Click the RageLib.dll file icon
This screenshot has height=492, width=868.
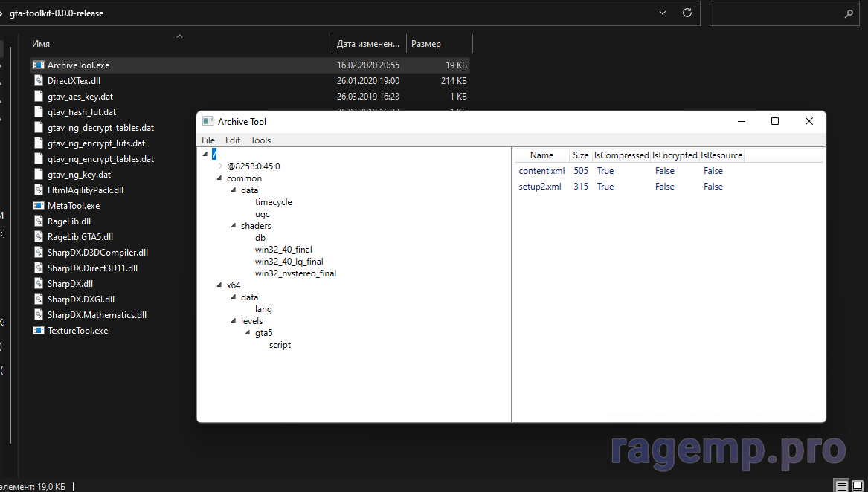pos(39,221)
